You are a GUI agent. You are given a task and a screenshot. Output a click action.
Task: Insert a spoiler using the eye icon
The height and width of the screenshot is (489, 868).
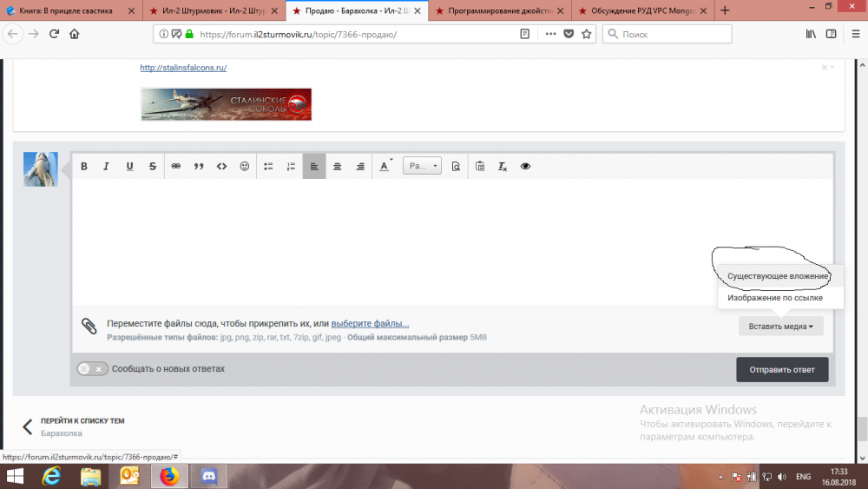click(x=525, y=166)
